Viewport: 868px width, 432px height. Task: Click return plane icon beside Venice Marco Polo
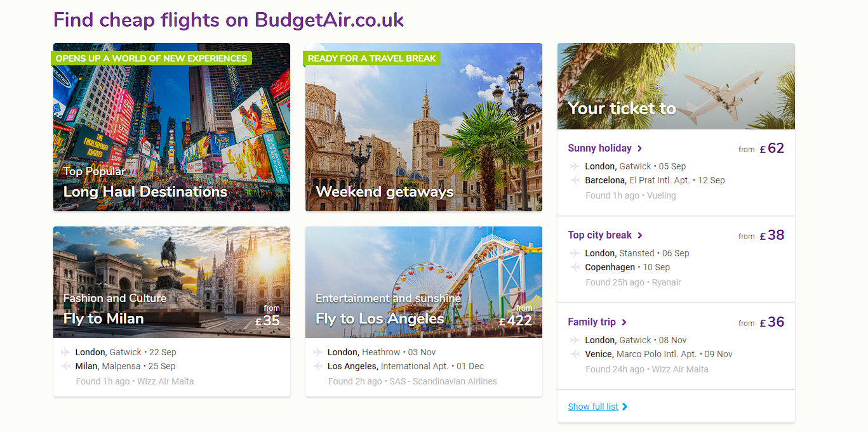[575, 354]
